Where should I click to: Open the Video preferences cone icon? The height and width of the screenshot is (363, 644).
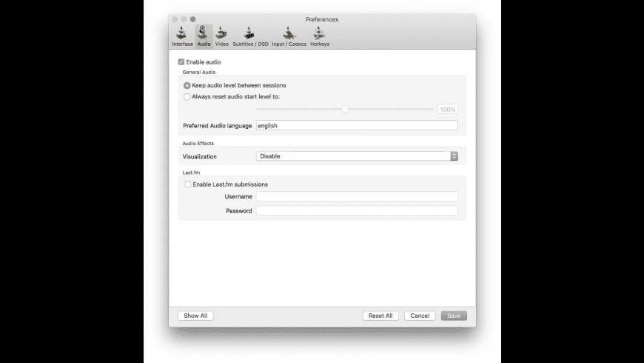pos(221,33)
